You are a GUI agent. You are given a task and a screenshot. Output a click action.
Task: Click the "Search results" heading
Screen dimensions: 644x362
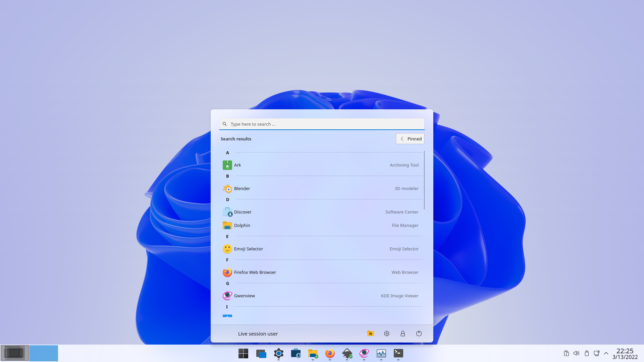tap(236, 139)
